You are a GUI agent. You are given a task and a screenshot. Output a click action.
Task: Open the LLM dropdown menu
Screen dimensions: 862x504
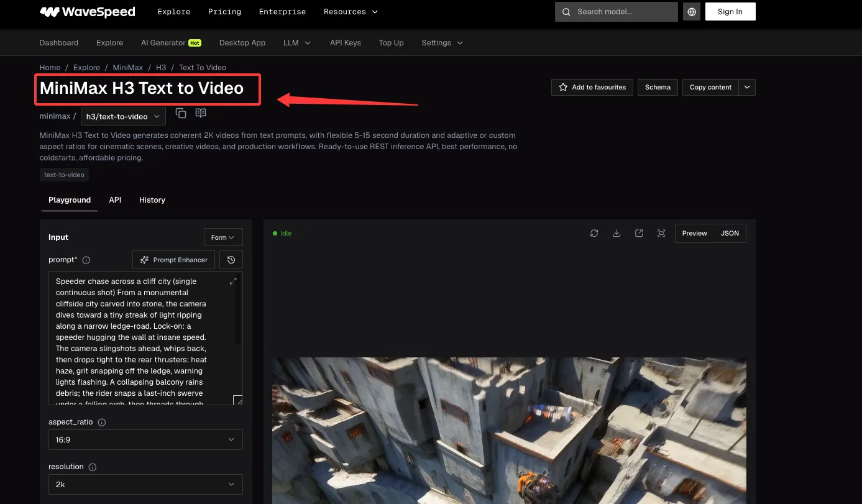297,43
